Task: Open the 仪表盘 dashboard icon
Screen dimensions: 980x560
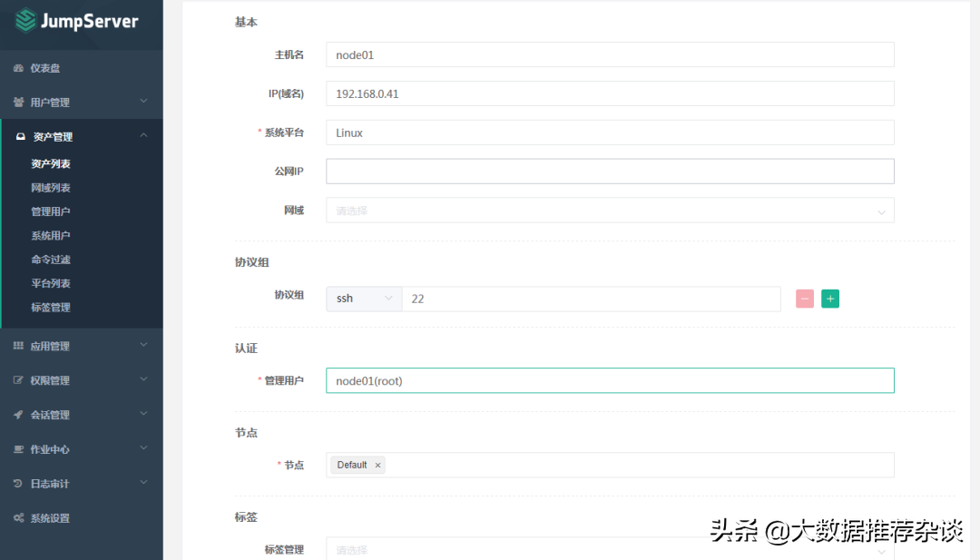Action: [19, 68]
